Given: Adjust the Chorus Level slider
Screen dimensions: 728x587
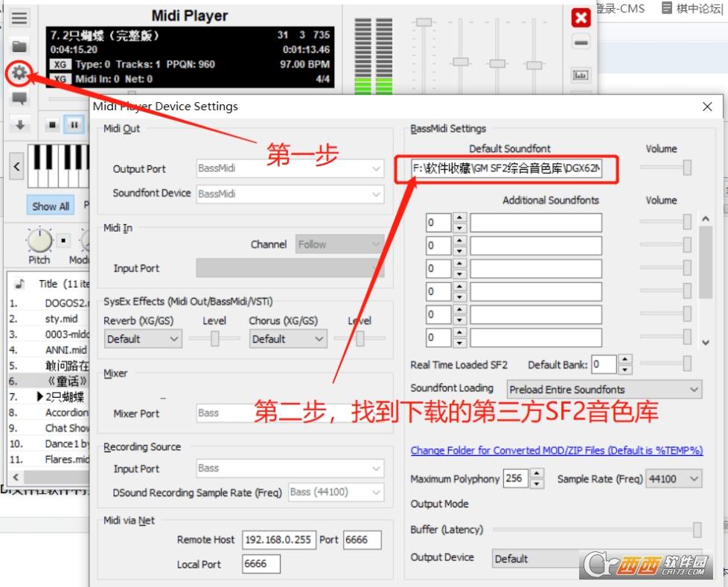Looking at the screenshot, I should [x=360, y=338].
